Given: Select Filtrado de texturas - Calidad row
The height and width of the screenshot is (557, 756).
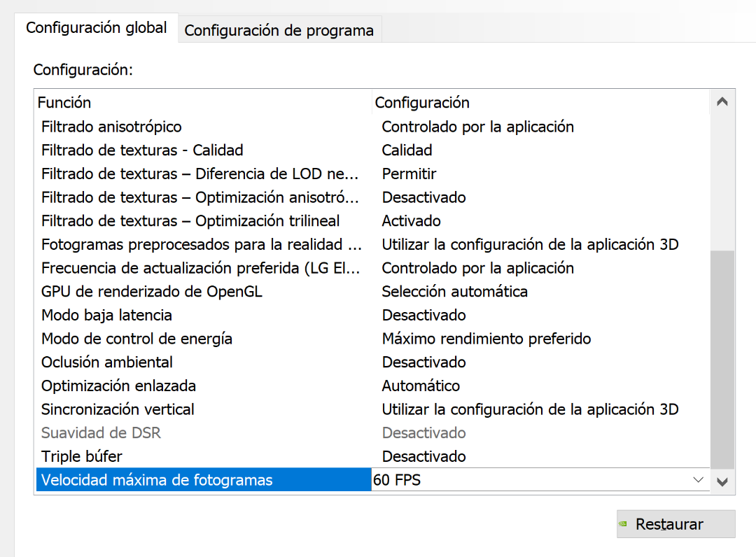Looking at the screenshot, I should (x=142, y=150).
